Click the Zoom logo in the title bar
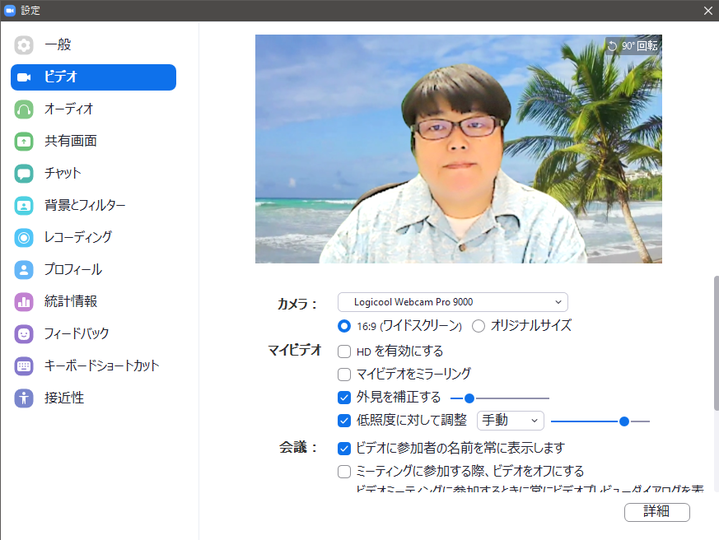The image size is (719, 540). (10, 10)
